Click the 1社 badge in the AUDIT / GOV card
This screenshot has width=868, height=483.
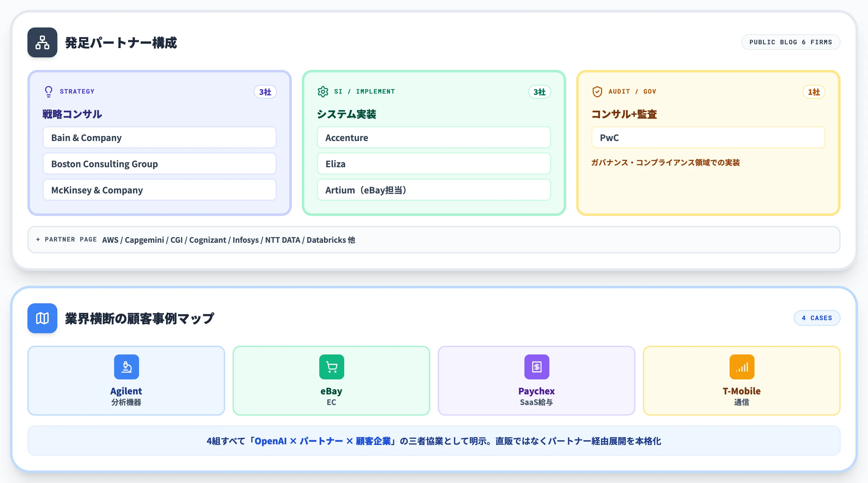tap(814, 92)
